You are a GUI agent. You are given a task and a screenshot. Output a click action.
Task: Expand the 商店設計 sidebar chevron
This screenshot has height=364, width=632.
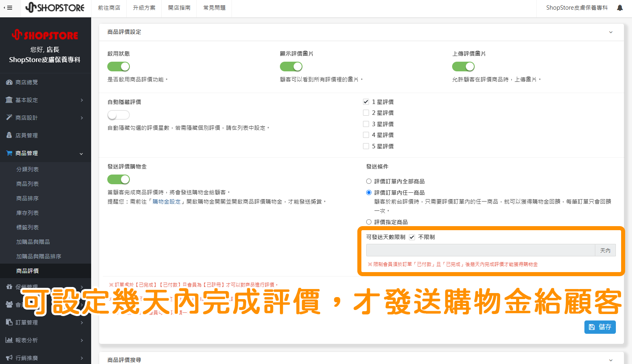point(81,118)
